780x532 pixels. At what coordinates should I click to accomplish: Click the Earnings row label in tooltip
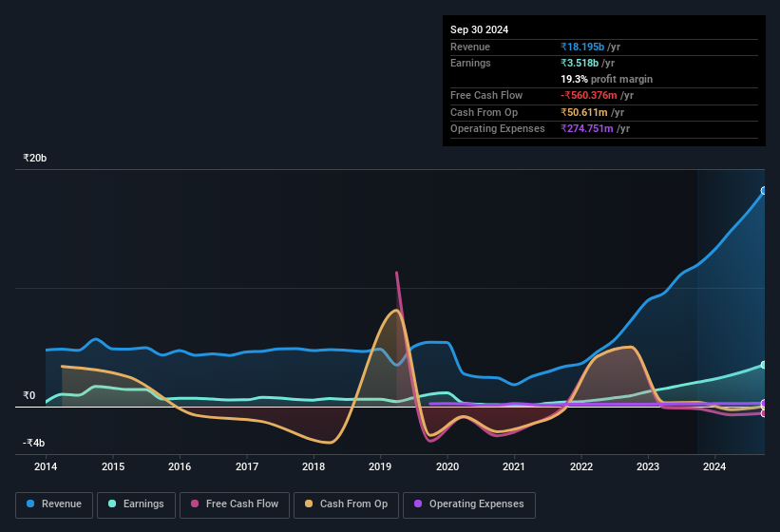(x=470, y=63)
